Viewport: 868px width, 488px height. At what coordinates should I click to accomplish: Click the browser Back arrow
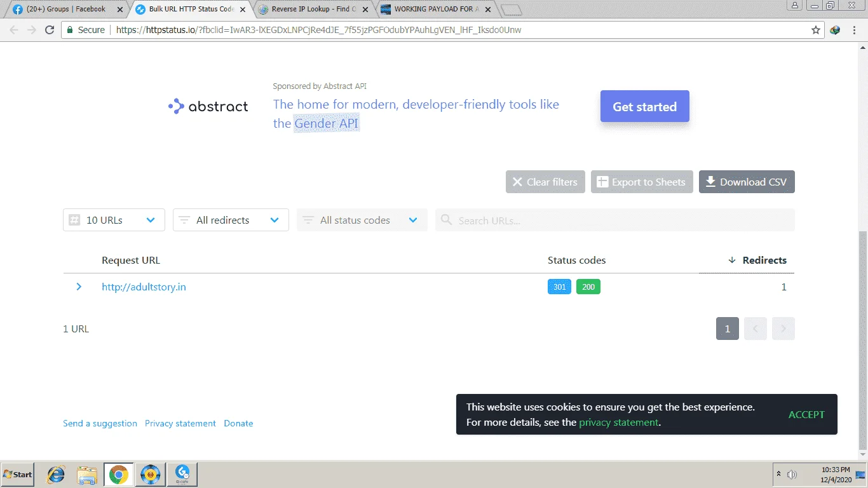(14, 30)
